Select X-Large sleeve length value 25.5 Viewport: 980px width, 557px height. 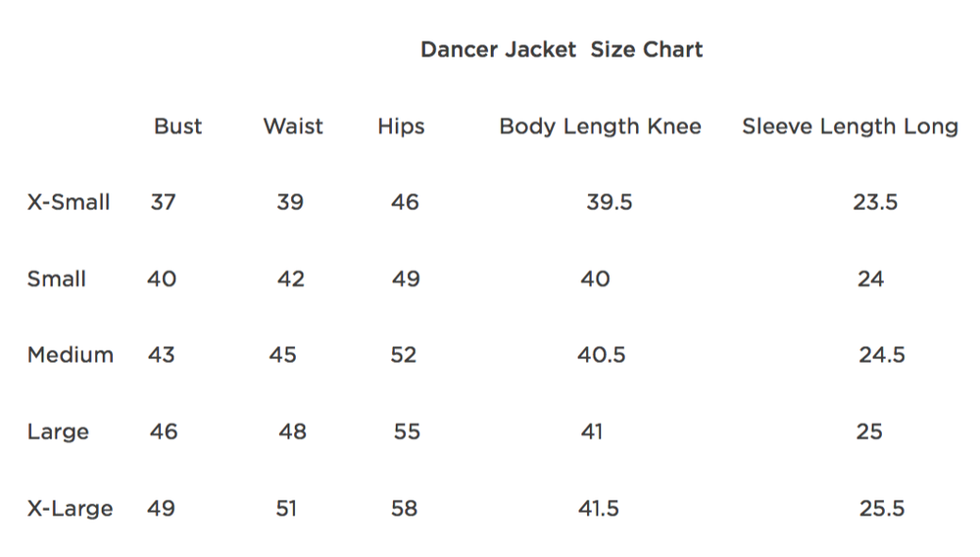click(882, 509)
